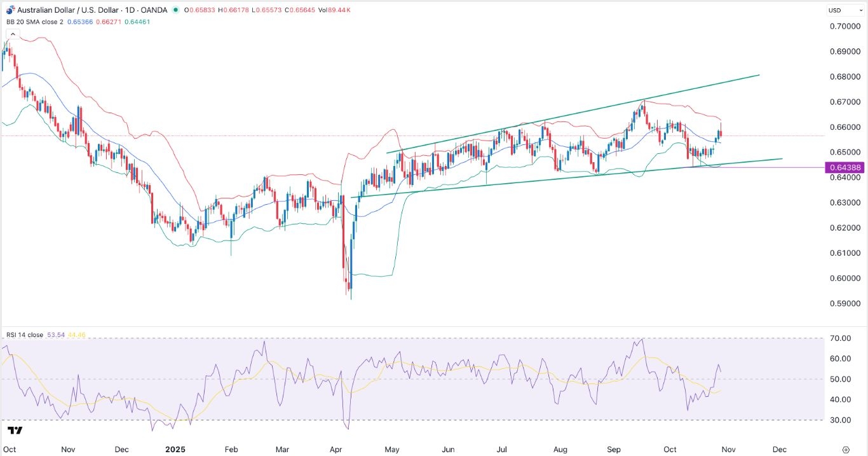Viewport: 868px width, 456px height.
Task: Open the 1D timeframe selector in the legend
Action: pyautogui.click(x=132, y=10)
